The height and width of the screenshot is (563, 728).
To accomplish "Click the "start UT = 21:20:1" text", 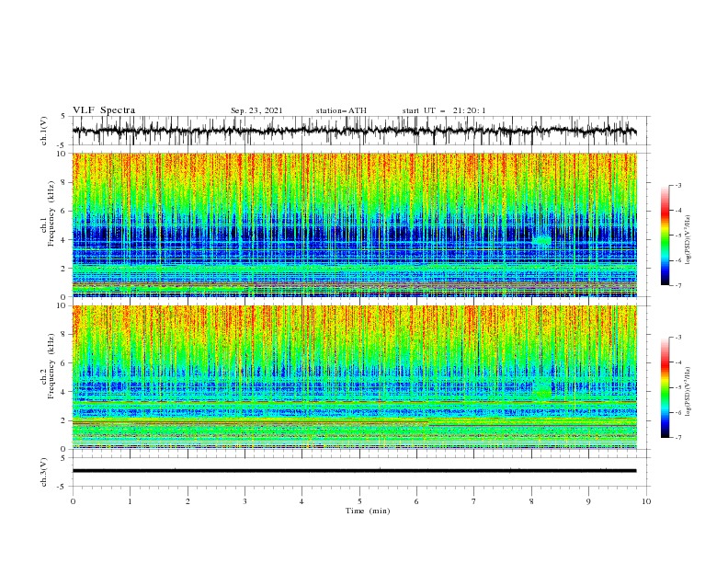I will coord(444,110).
